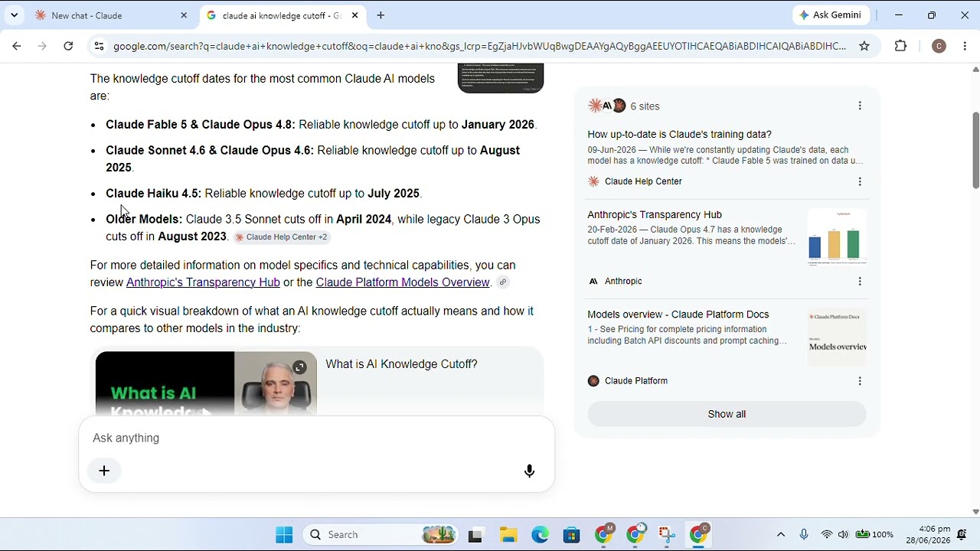Click the Claude Platform source label
Viewport: 980px width, 551px height.
(636, 380)
